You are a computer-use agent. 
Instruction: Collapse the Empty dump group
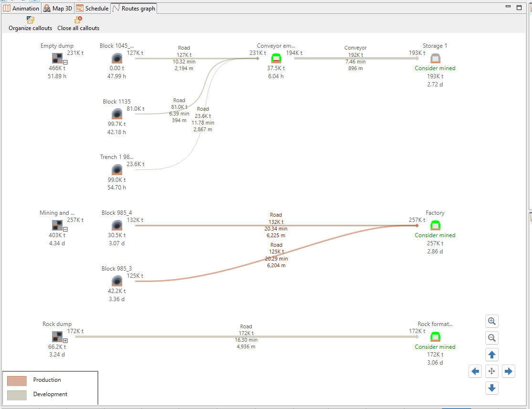coord(65,62)
